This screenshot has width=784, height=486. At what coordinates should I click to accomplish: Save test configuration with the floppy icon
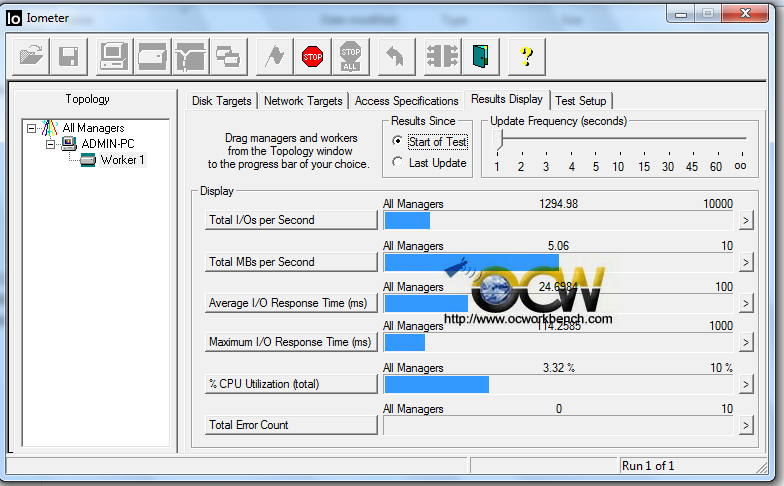69,56
